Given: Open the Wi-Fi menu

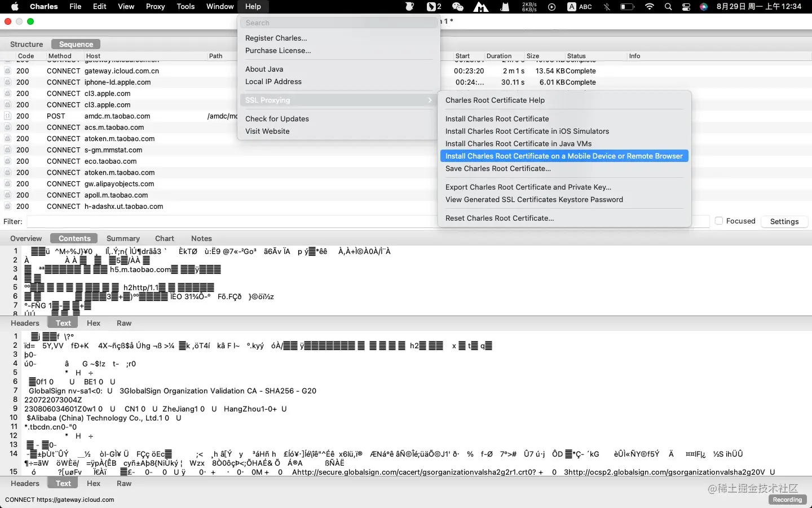Looking at the screenshot, I should 650,7.
